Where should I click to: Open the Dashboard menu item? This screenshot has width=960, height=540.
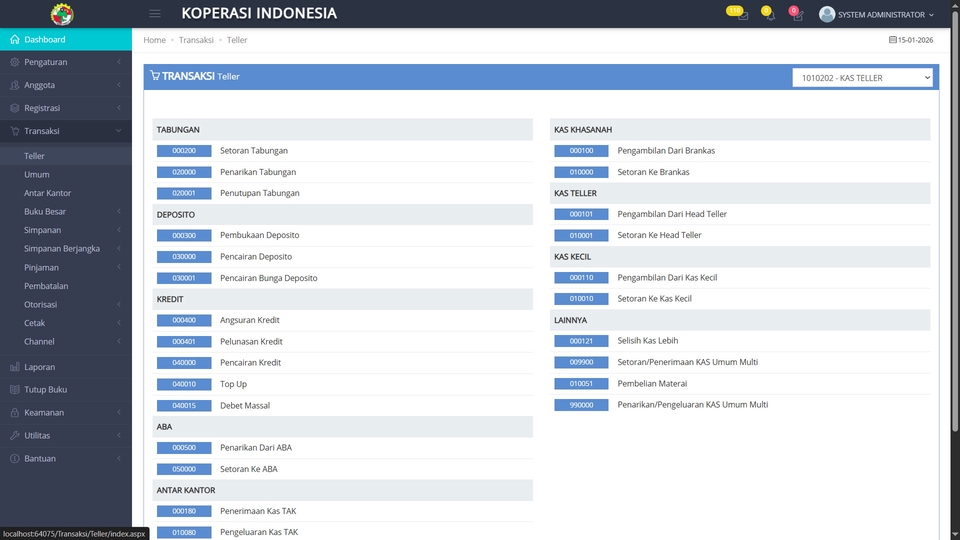pyautogui.click(x=45, y=39)
